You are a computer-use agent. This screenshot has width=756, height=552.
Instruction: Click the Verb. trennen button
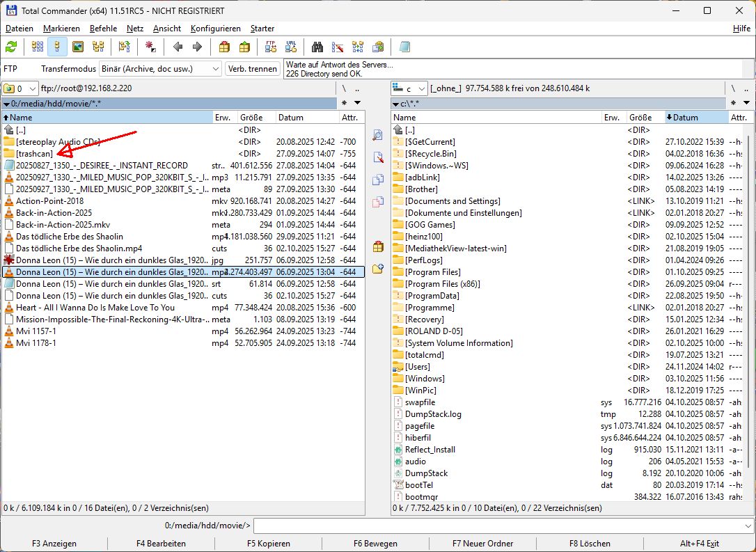(253, 69)
